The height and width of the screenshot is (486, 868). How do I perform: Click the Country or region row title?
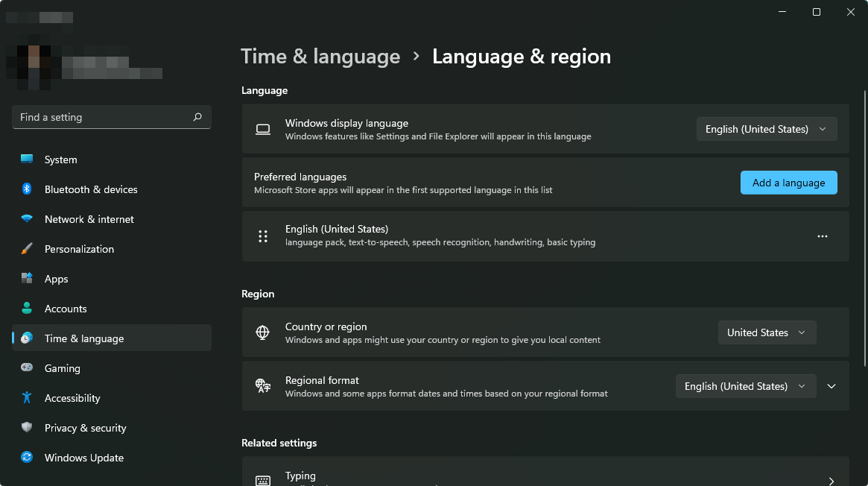click(326, 326)
